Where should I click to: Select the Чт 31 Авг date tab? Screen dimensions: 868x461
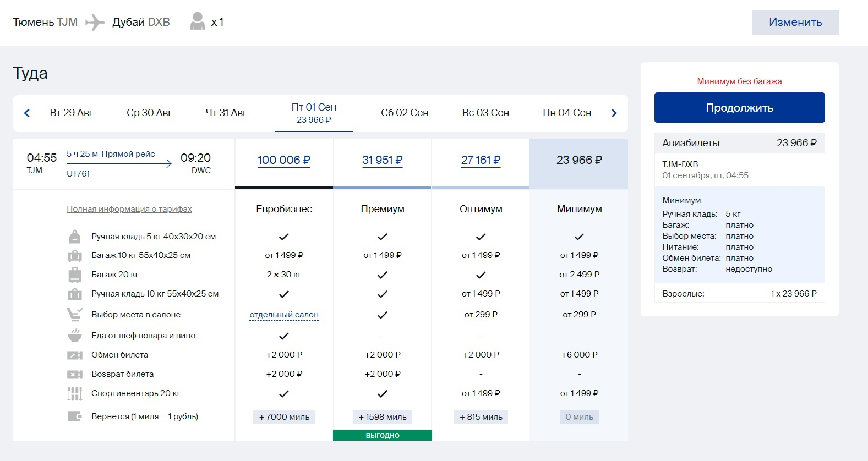(x=226, y=113)
